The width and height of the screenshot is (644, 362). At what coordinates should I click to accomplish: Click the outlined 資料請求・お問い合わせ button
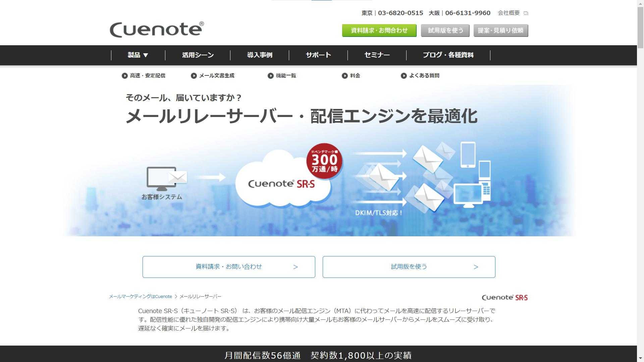[229, 267]
